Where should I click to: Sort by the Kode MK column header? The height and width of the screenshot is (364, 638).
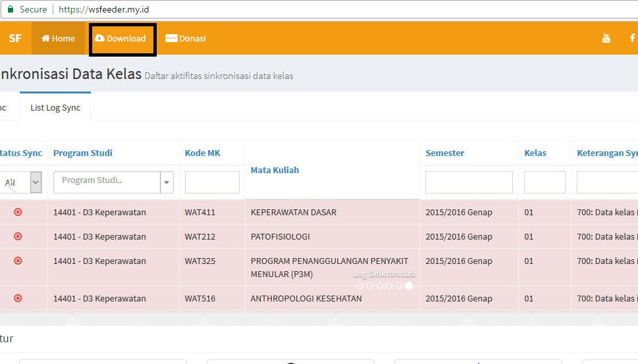(203, 153)
